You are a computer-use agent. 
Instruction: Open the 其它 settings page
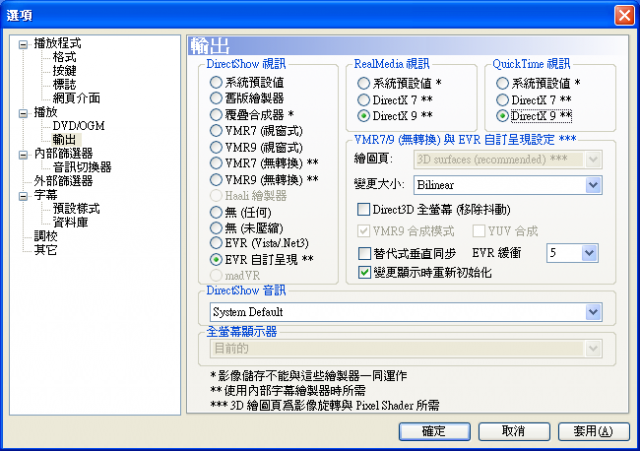pos(45,250)
